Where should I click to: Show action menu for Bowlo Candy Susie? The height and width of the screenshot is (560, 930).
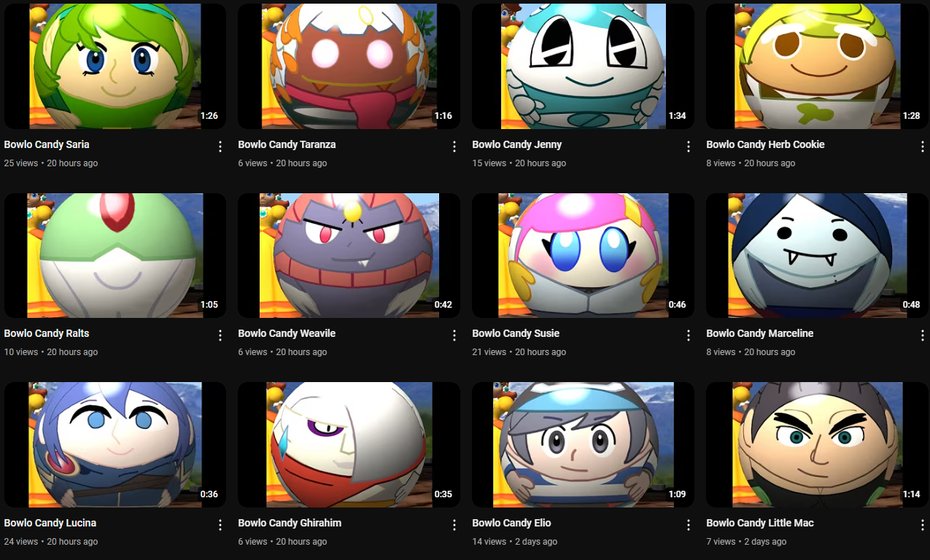click(x=688, y=335)
